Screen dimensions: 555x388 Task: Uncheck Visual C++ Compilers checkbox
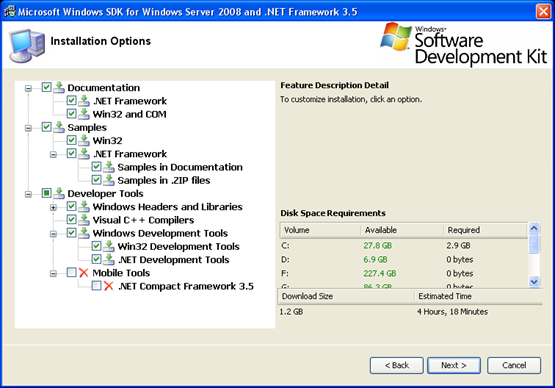(x=71, y=219)
